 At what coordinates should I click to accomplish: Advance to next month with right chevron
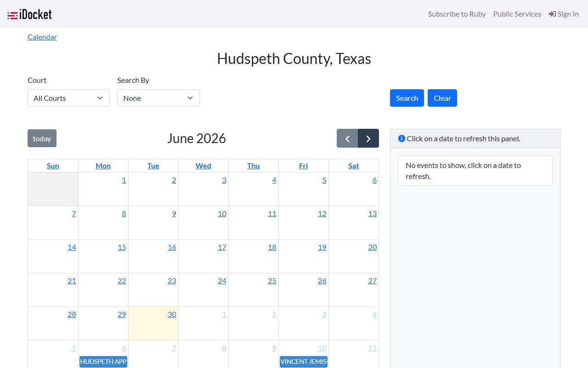pyautogui.click(x=368, y=138)
